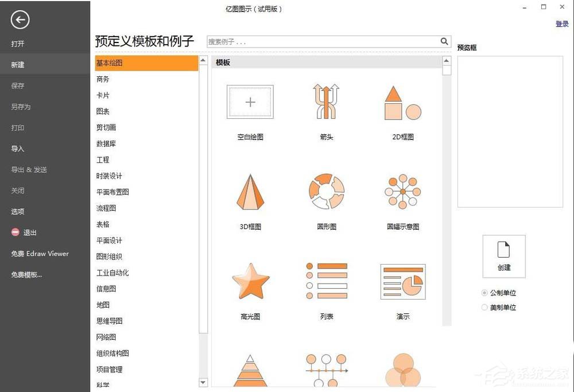Open the 导出 & 发送 menu item
Screen dimensions: 574x392
click(29, 169)
